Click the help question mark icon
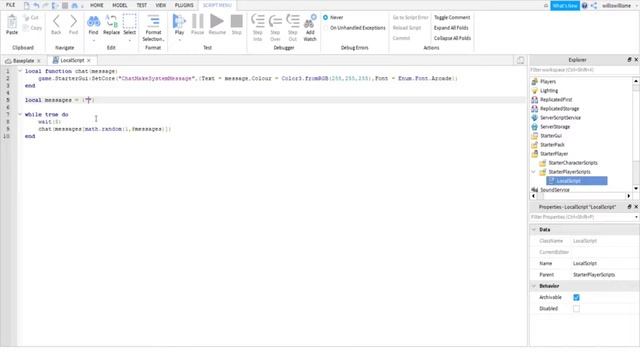The image size is (640, 360). tap(584, 6)
